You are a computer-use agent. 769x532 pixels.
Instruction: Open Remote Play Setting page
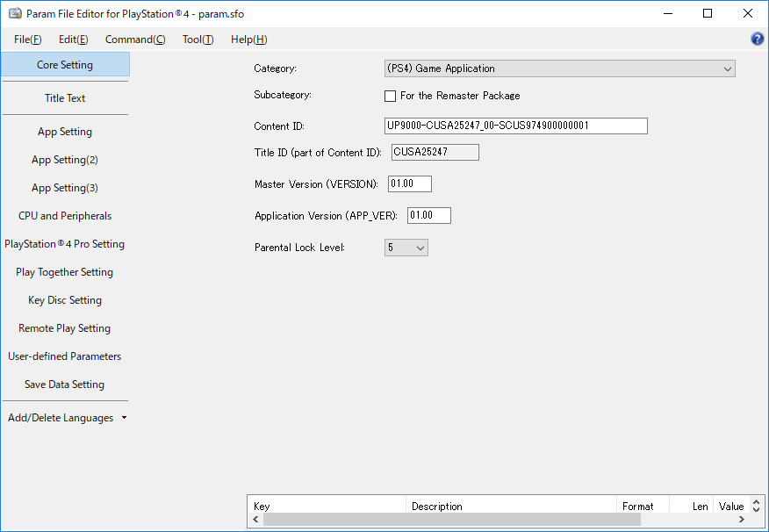[65, 328]
